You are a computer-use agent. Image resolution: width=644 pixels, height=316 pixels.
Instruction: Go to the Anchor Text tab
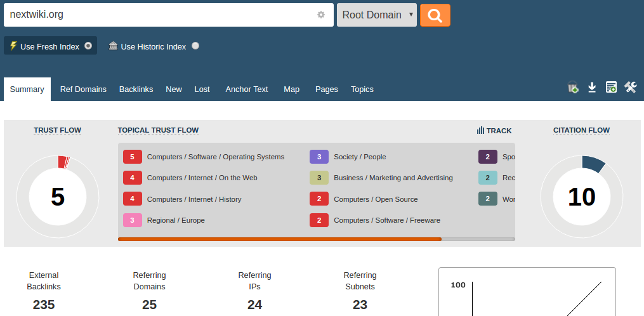pos(247,89)
